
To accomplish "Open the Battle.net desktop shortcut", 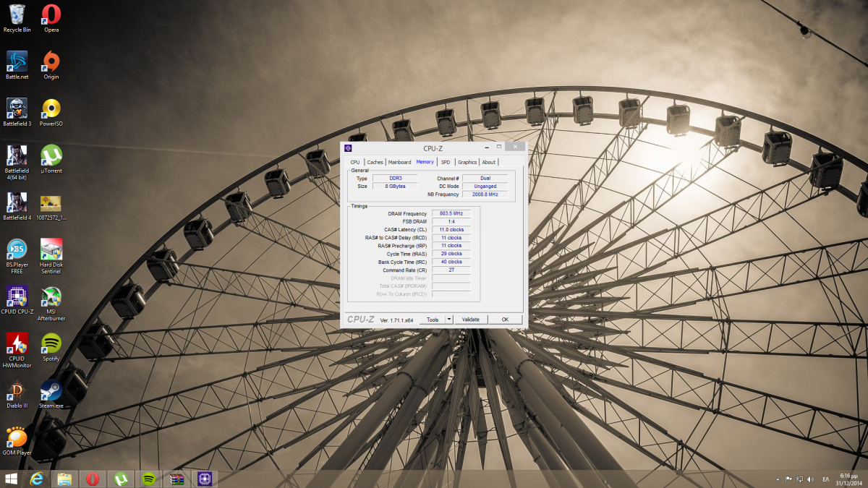I will (x=17, y=65).
